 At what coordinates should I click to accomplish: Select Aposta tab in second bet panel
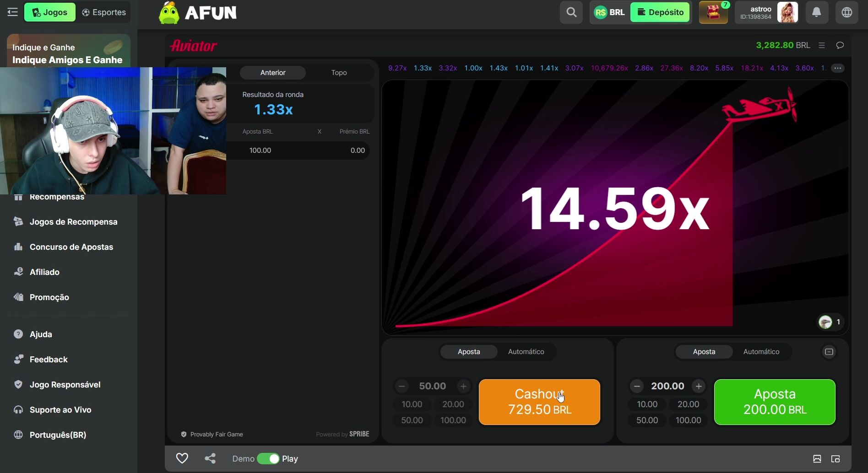tap(704, 352)
